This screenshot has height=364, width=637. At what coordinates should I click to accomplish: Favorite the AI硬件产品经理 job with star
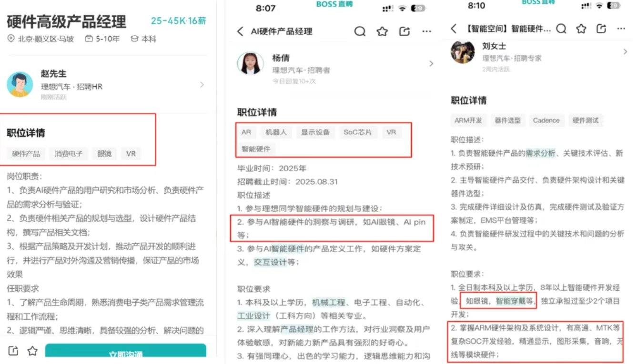coord(382,31)
